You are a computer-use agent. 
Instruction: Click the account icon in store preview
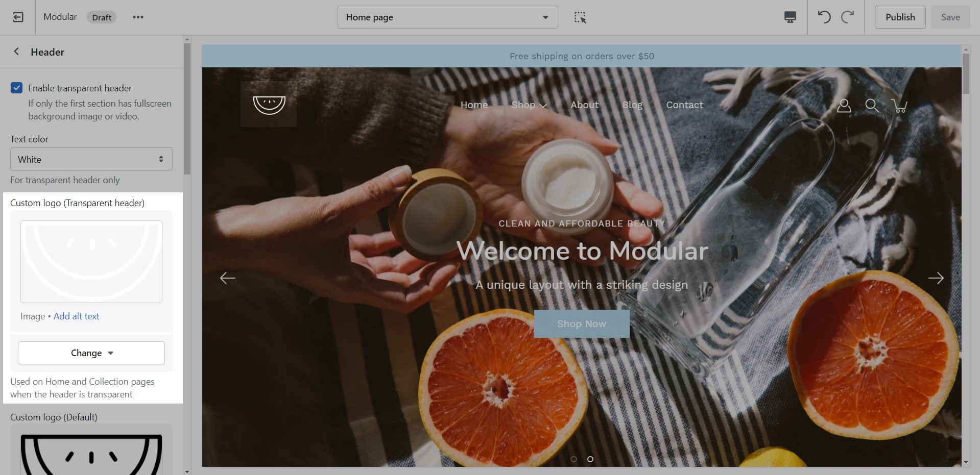tap(844, 106)
